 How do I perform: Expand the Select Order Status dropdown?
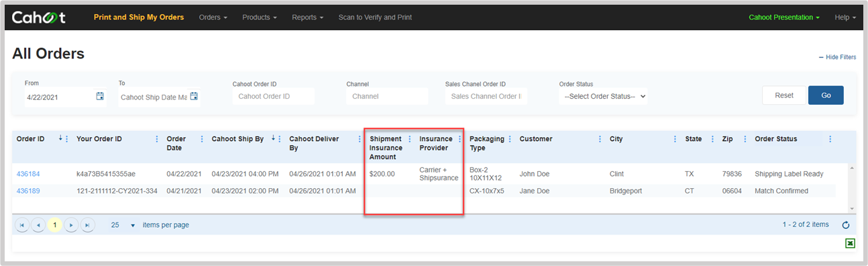pos(604,96)
